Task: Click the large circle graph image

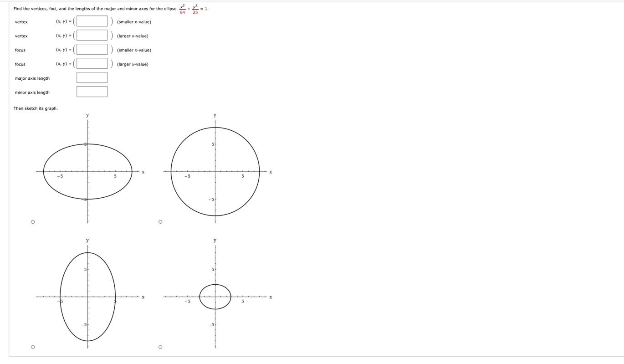Action: tap(215, 171)
